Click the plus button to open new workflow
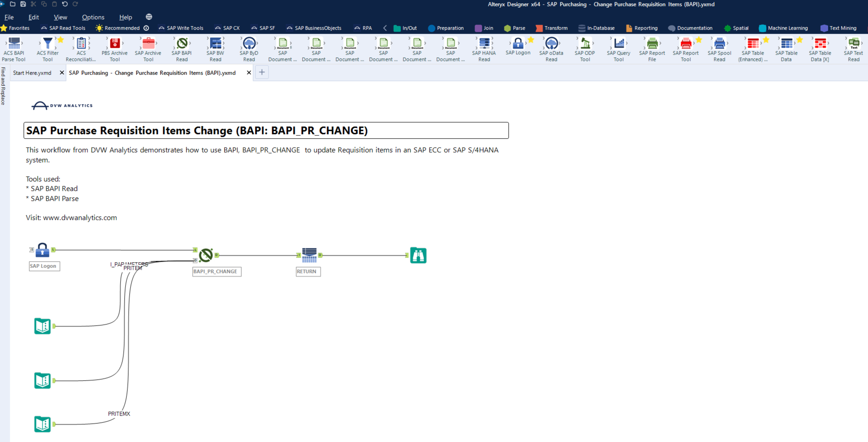Screen dimensions: 868x442 [261, 72]
